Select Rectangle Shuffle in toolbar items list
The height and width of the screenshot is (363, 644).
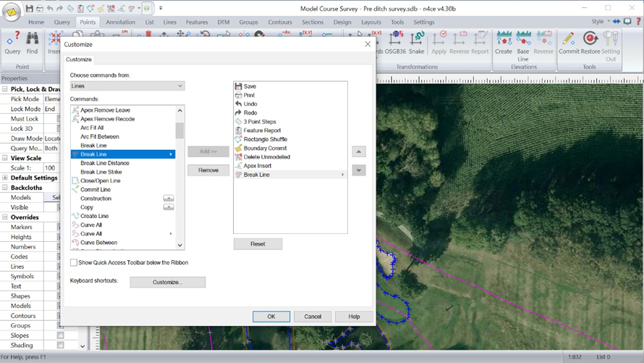click(x=290, y=139)
